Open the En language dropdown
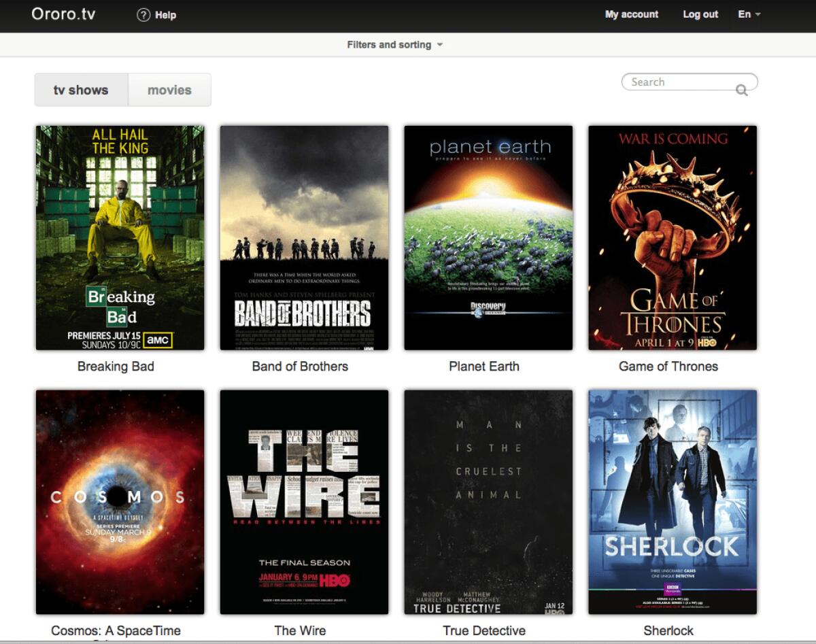The image size is (816, 644). (745, 14)
